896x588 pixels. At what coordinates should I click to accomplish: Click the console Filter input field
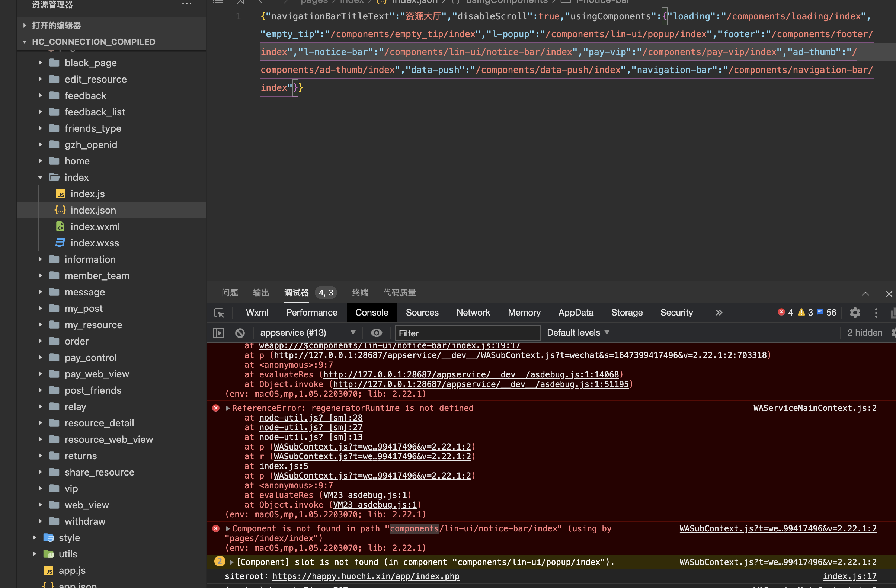point(468,333)
